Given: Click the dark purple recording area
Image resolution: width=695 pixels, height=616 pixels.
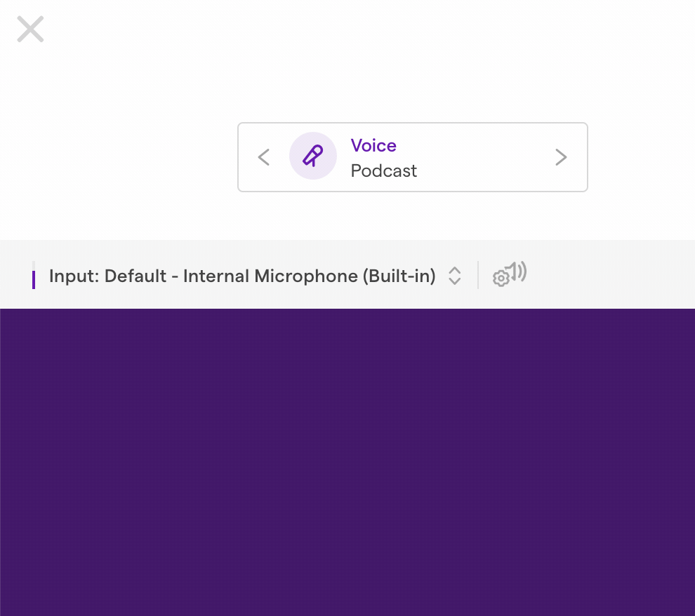Looking at the screenshot, I should (347, 462).
